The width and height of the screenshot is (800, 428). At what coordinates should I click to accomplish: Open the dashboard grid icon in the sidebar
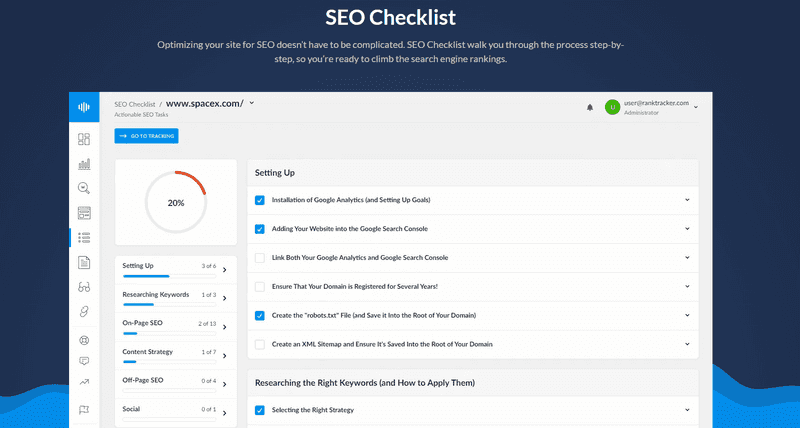tap(84, 139)
